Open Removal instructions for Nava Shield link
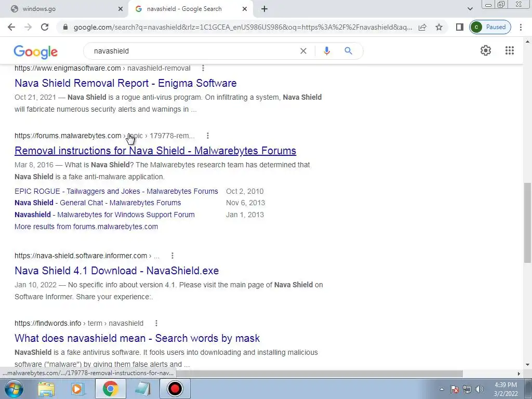This screenshot has height=399, width=532. [x=155, y=151]
